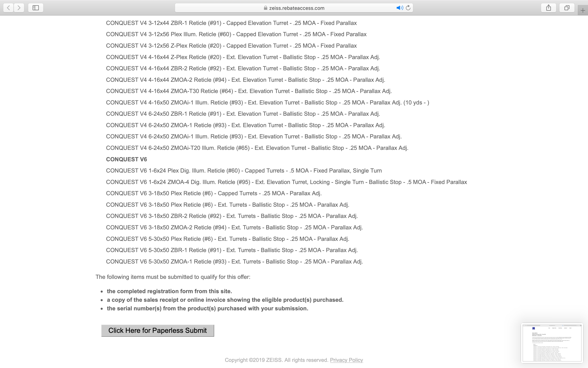Select the V6 1-6x24 ZMOA-4 Dig. Illum. line
Image resolution: width=588 pixels, height=368 pixels.
(286, 182)
